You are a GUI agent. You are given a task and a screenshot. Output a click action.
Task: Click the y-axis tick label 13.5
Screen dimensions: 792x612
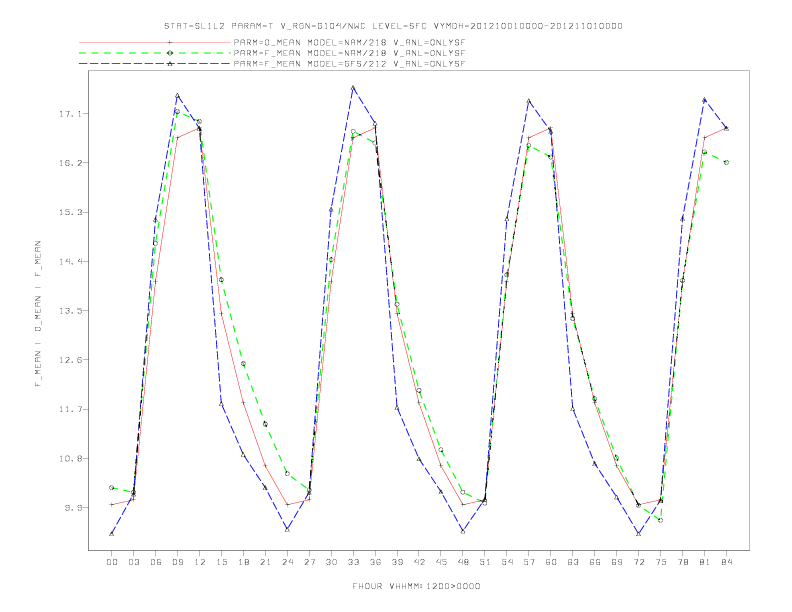[70, 311]
